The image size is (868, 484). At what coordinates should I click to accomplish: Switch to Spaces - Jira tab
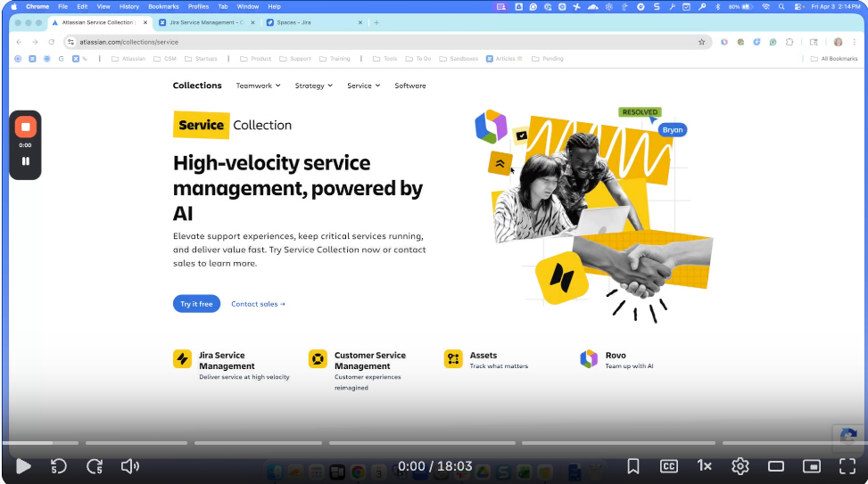click(314, 22)
